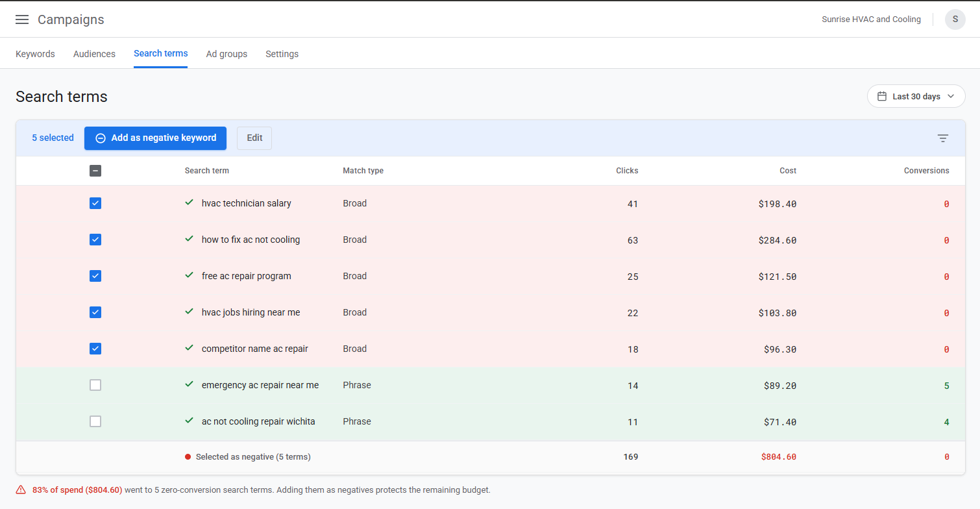Switch to the Keywords tab
Screen dimensions: 980x509
click(x=35, y=54)
